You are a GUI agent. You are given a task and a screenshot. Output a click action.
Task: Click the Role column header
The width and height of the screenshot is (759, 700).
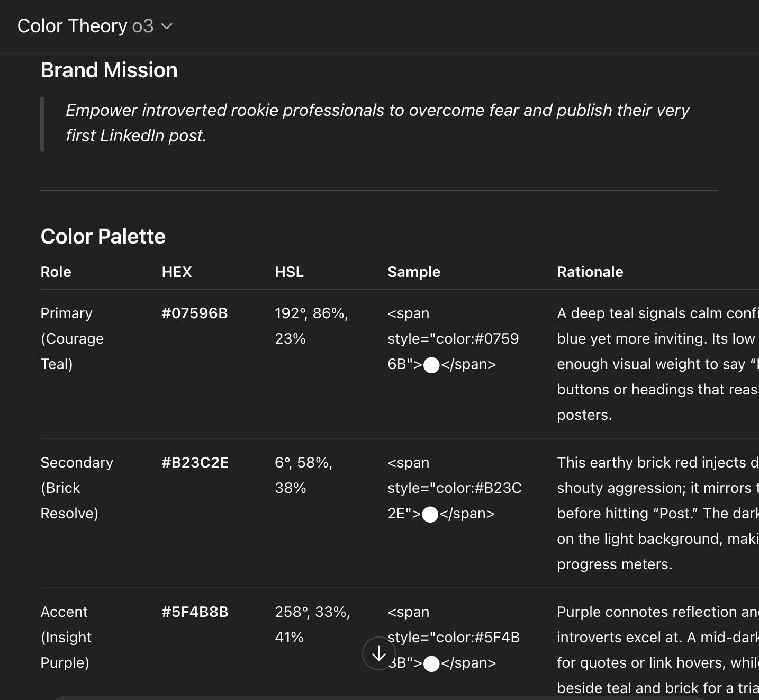tap(56, 272)
